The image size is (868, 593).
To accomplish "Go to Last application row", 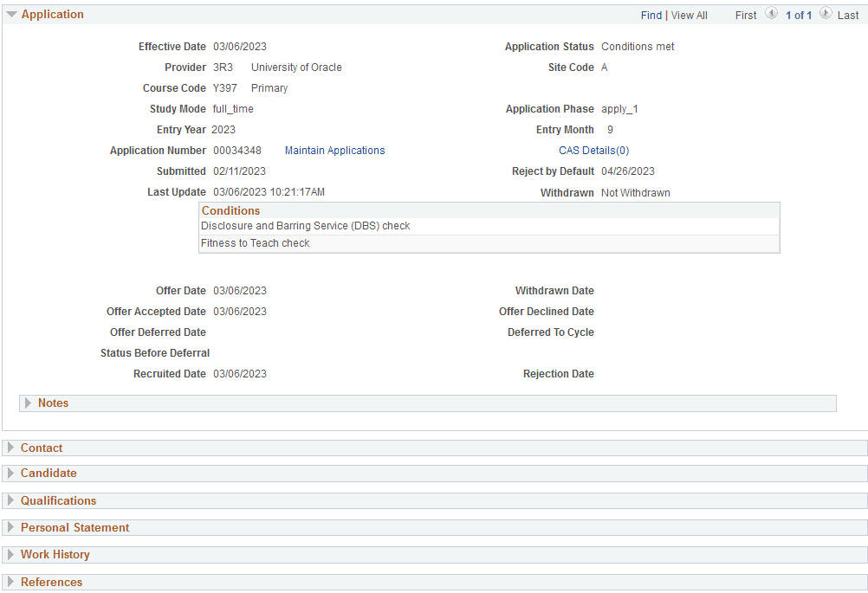I will pos(847,16).
